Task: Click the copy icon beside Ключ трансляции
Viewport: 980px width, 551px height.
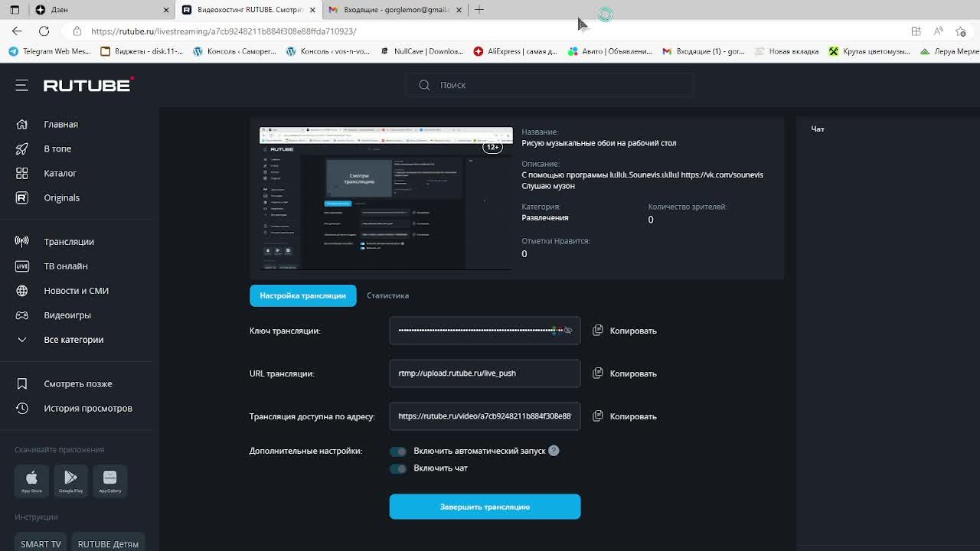Action: tap(598, 330)
